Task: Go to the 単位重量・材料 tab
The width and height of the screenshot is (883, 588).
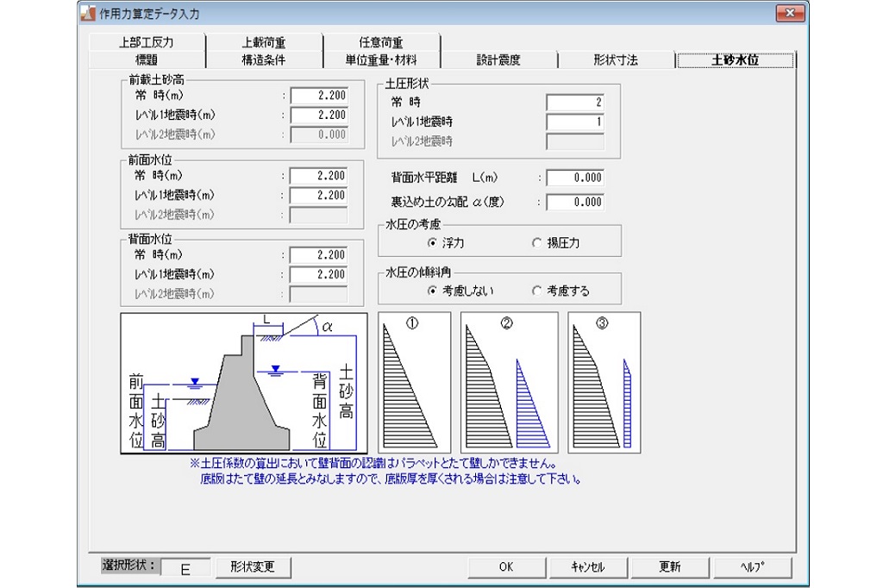Action: (381, 59)
